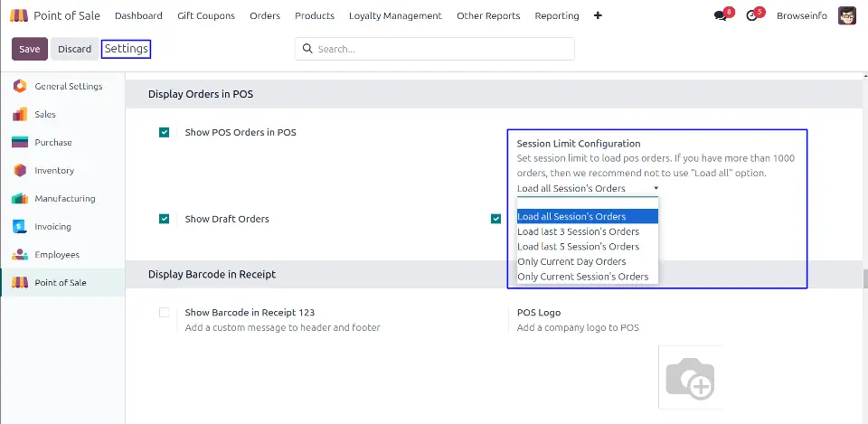Screen dimensions: 868x424
Task: Open the Gift Coupons menu
Action: click(206, 15)
